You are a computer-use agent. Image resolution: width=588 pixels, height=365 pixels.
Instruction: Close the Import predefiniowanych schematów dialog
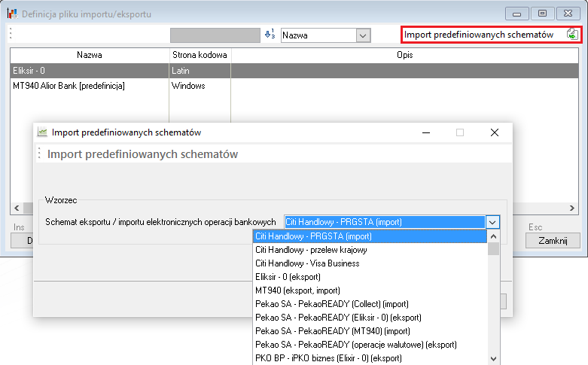click(495, 132)
